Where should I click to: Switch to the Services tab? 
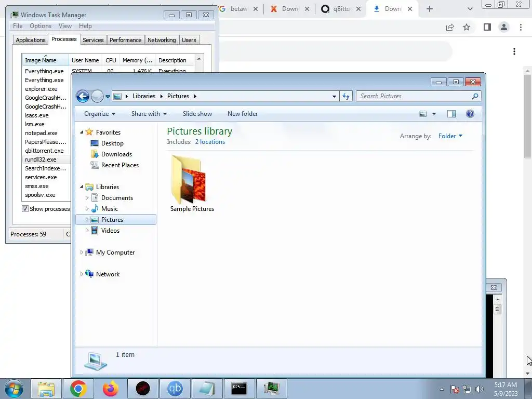93,40
